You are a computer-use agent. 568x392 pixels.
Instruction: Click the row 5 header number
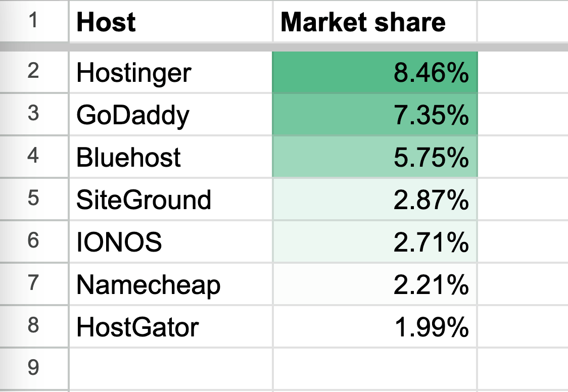tap(33, 199)
